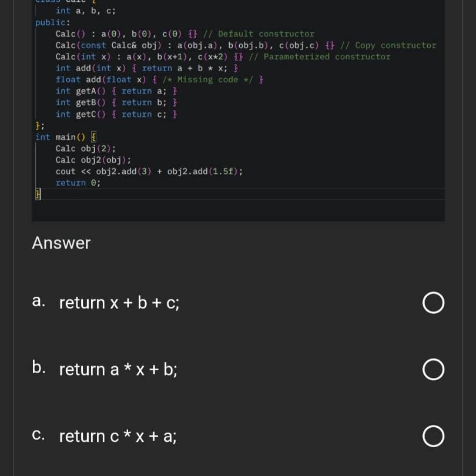Image resolution: width=476 pixels, height=476 pixels.
Task: Click the 'Calc obj2(obj);' statement
Action: [93, 160]
